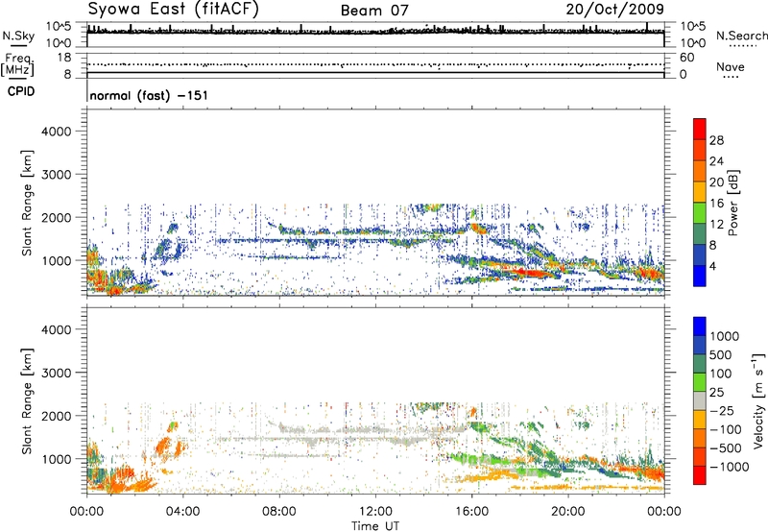Click the '4000' tick of power panel
The width and height of the screenshot is (768, 532).
coord(57,132)
